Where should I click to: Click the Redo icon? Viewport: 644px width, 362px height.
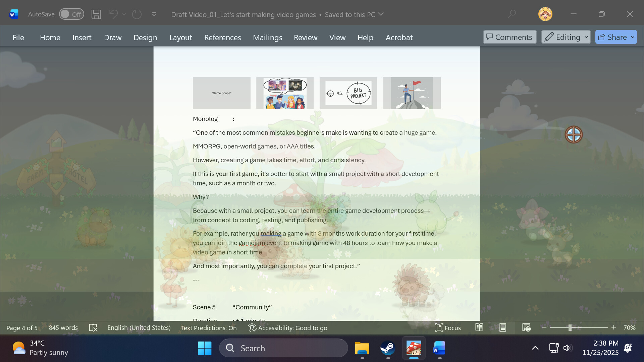[137, 14]
